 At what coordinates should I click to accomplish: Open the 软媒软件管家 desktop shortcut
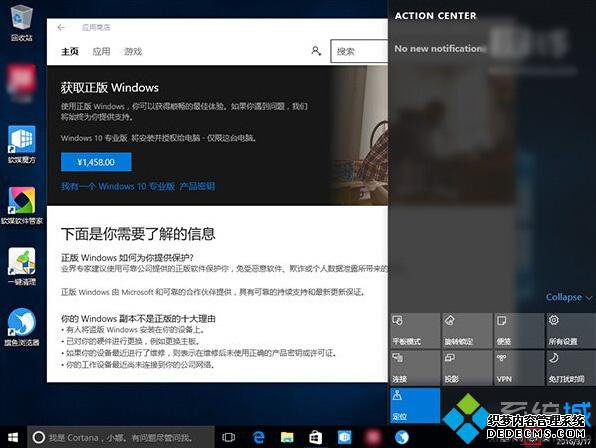point(22,206)
